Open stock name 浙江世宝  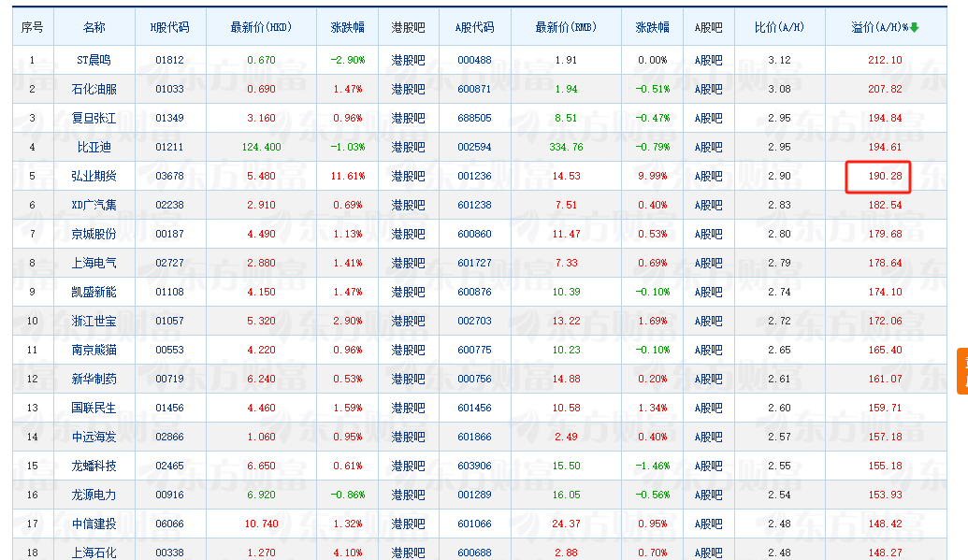tap(94, 321)
